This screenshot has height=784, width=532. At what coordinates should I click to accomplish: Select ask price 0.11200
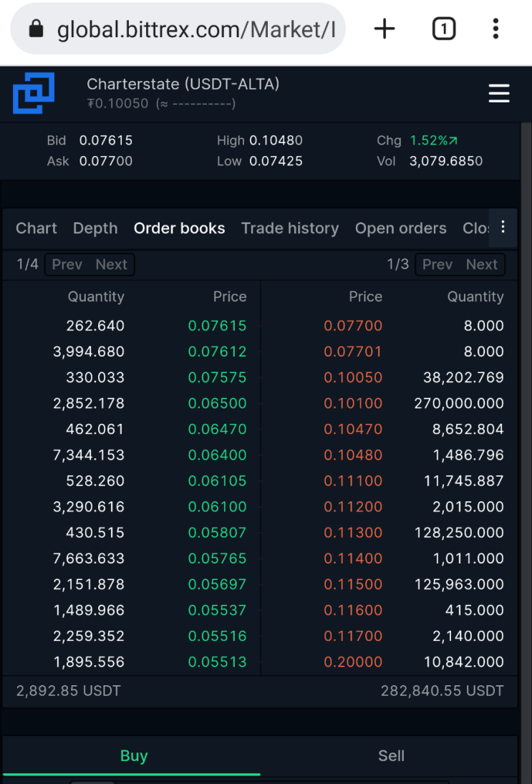point(353,507)
